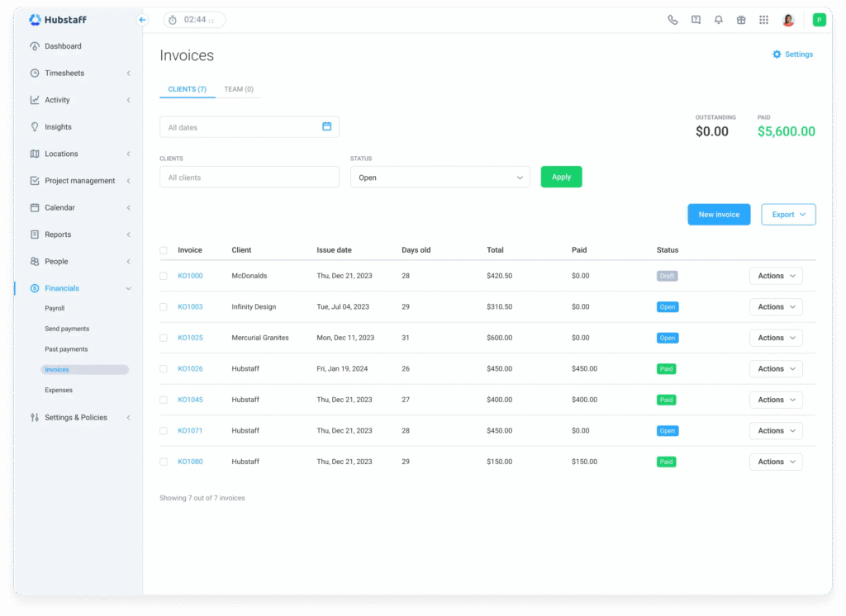
Task: Switch to the TEAM (0) tab
Action: (x=239, y=89)
